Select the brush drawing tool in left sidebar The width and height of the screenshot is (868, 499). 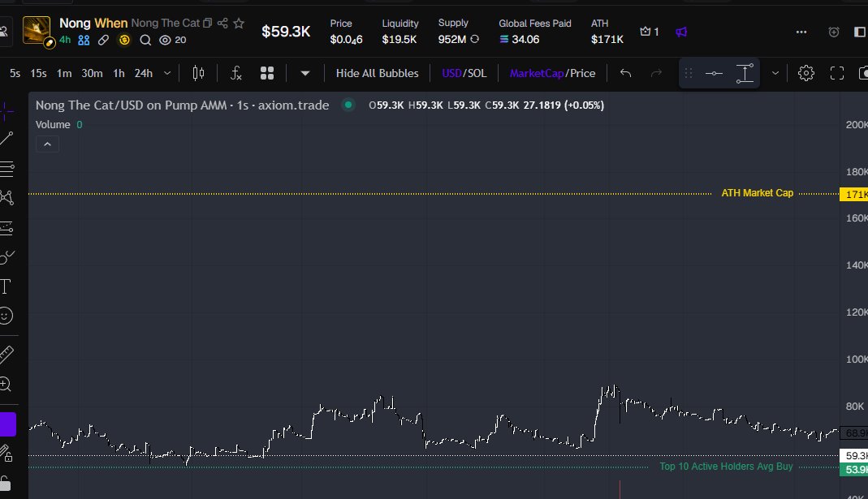click(x=6, y=256)
